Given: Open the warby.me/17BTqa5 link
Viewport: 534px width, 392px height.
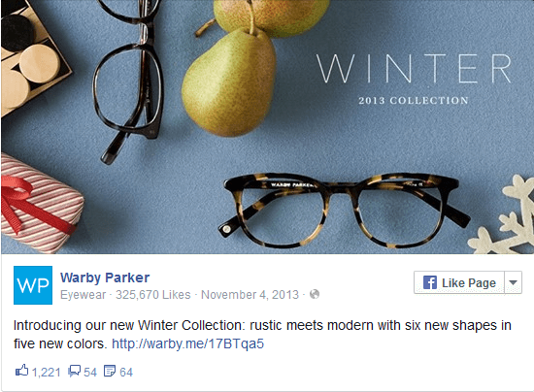Looking at the screenshot, I should 188,343.
